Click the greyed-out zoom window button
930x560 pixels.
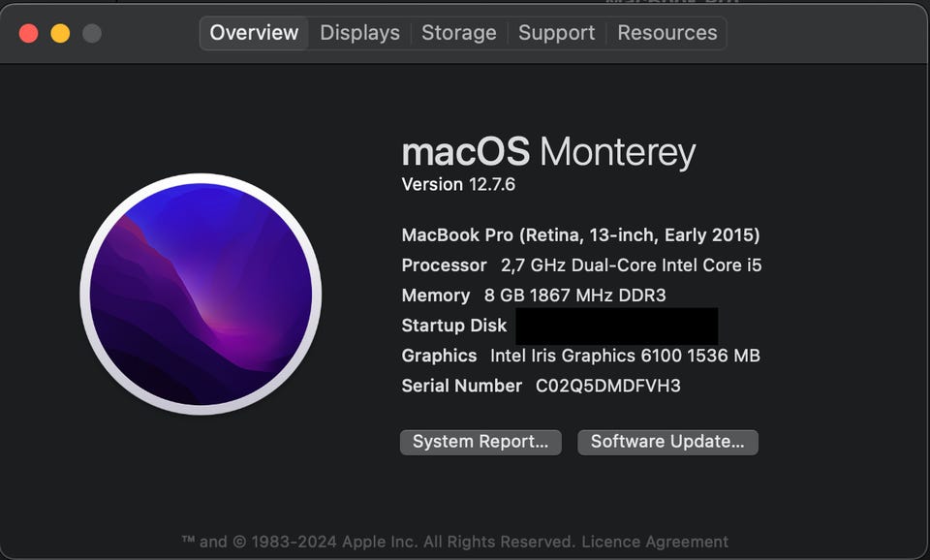pos(91,33)
